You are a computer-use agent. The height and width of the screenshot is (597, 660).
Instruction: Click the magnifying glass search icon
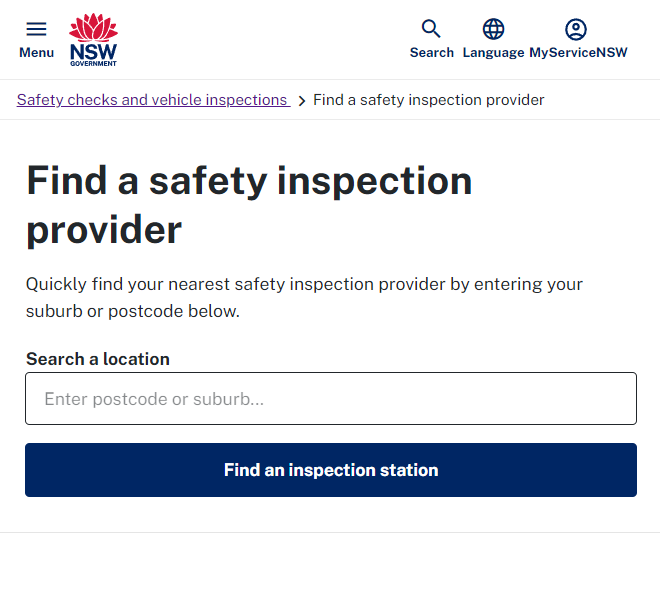click(x=431, y=29)
